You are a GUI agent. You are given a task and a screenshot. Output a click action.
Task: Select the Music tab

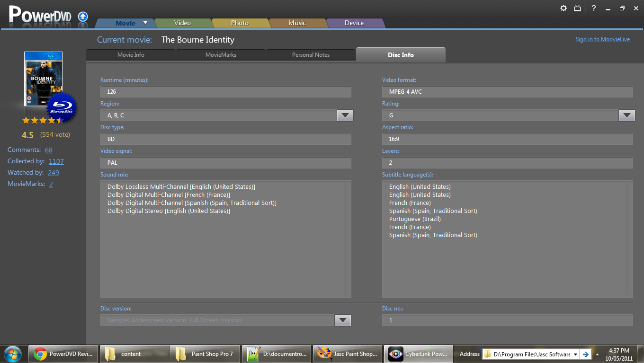point(297,23)
